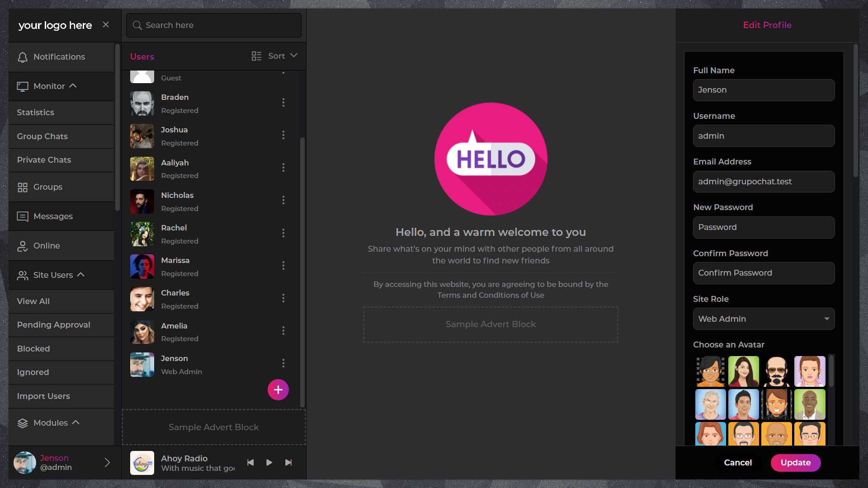Select Statistics under Monitor
Image resolution: width=868 pixels, height=488 pixels.
coord(35,113)
